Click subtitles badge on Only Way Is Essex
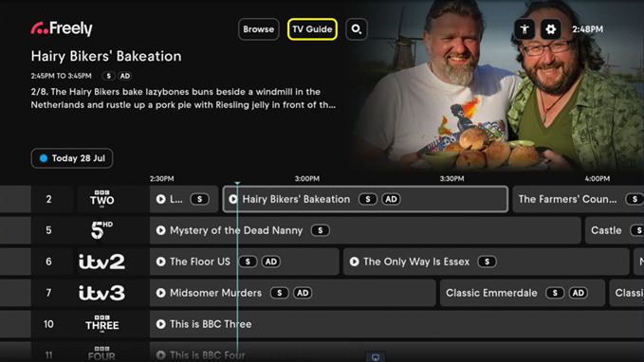The height and width of the screenshot is (362, 644). (487, 262)
